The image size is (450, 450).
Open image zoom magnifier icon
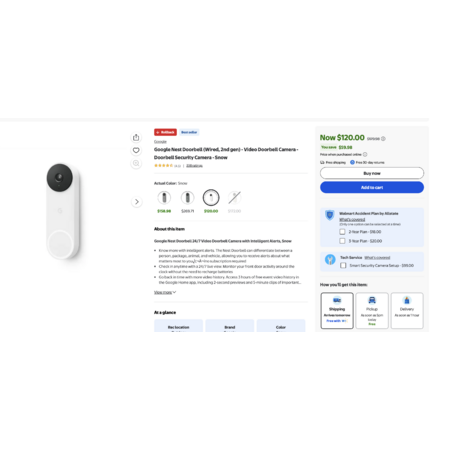coord(136,163)
